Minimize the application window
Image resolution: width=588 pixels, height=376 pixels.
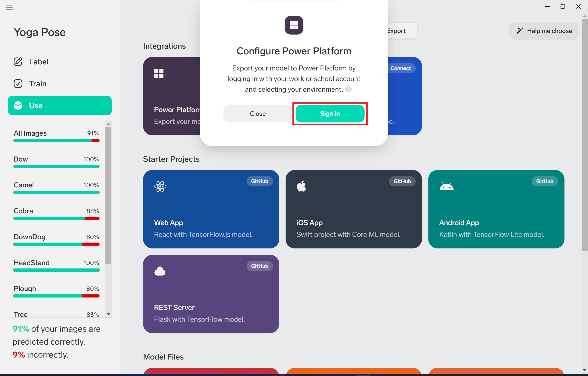[x=547, y=7]
